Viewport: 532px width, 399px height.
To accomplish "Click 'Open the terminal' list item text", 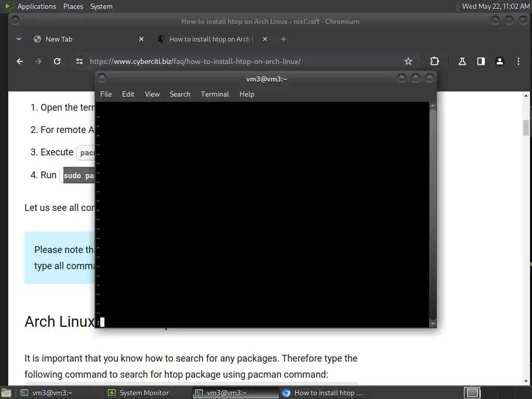I will 67,108.
